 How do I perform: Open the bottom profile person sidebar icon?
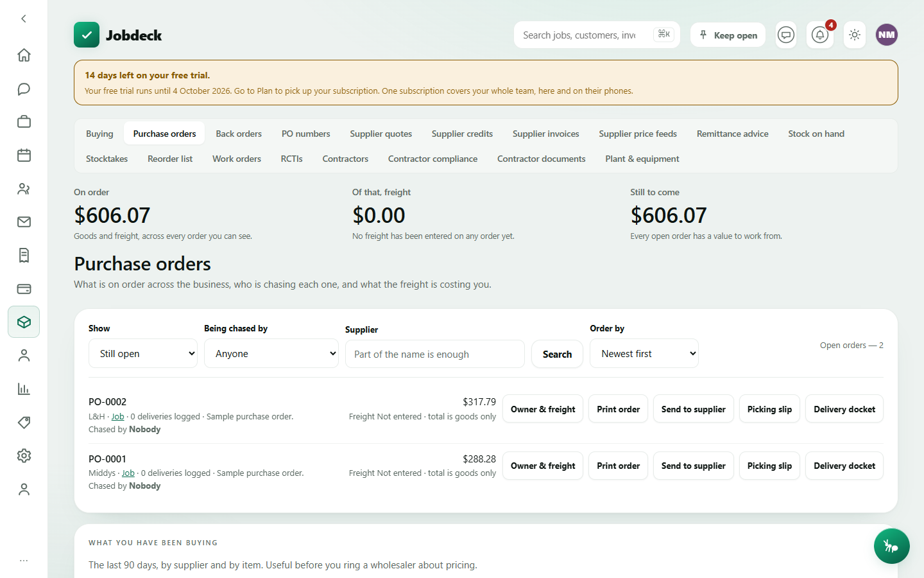click(x=24, y=489)
